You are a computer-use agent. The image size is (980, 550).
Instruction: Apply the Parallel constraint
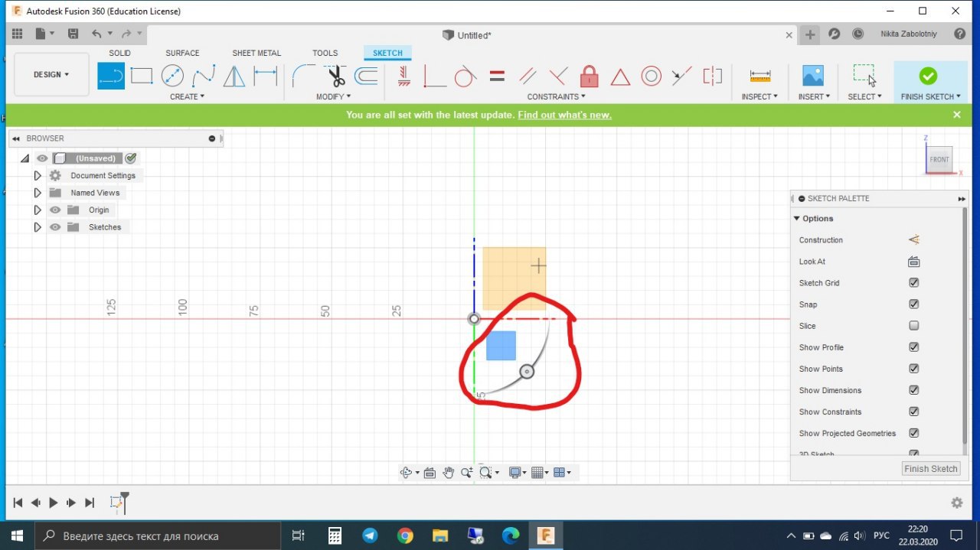[x=528, y=76]
